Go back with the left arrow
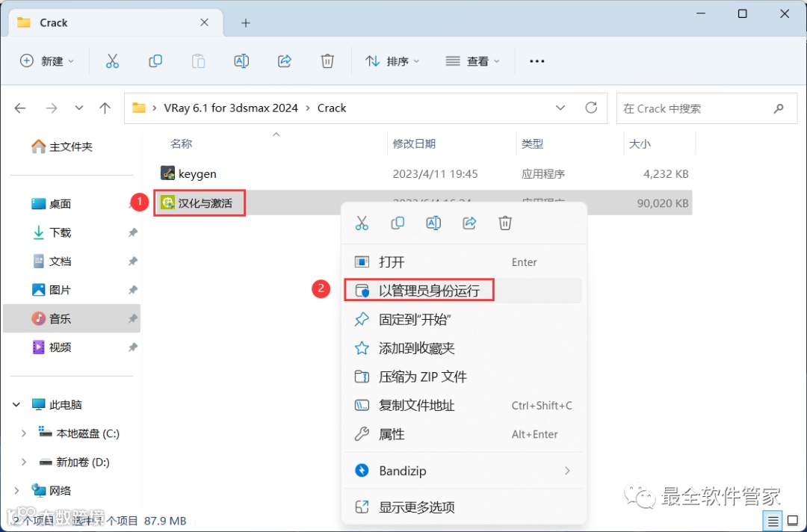This screenshot has height=532, width=807. (20, 108)
